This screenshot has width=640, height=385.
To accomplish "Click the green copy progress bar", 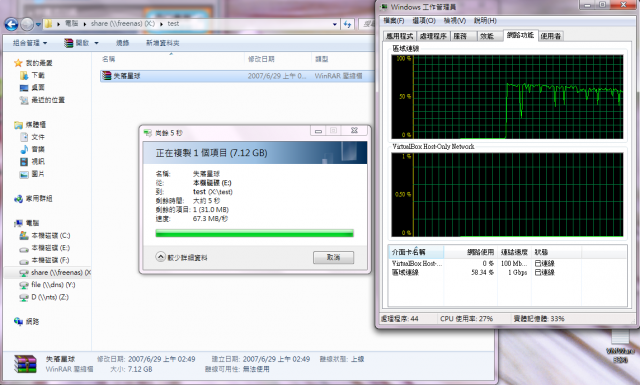I will [254, 233].
